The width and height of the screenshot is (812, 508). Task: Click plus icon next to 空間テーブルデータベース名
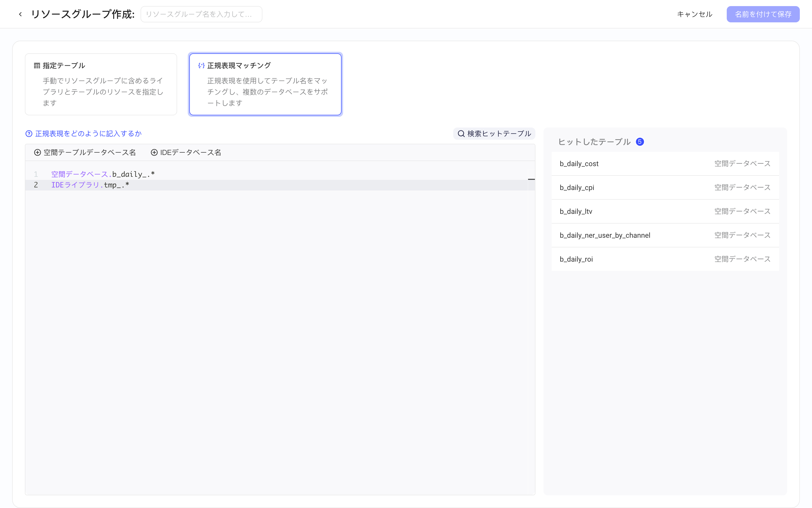(38, 153)
